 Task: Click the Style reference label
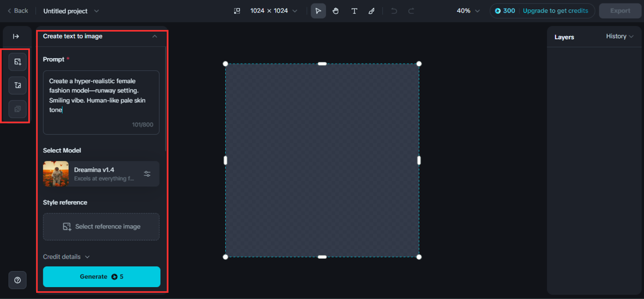point(65,203)
